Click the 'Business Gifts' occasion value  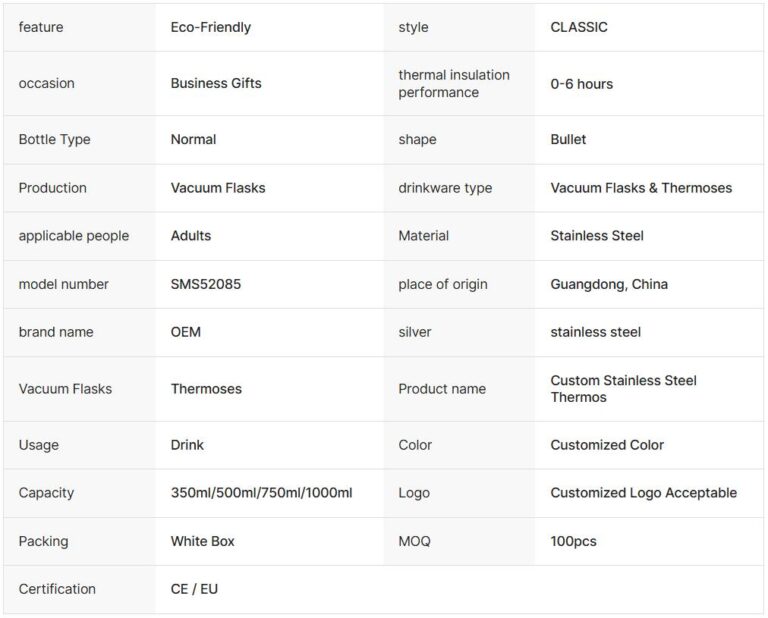216,83
